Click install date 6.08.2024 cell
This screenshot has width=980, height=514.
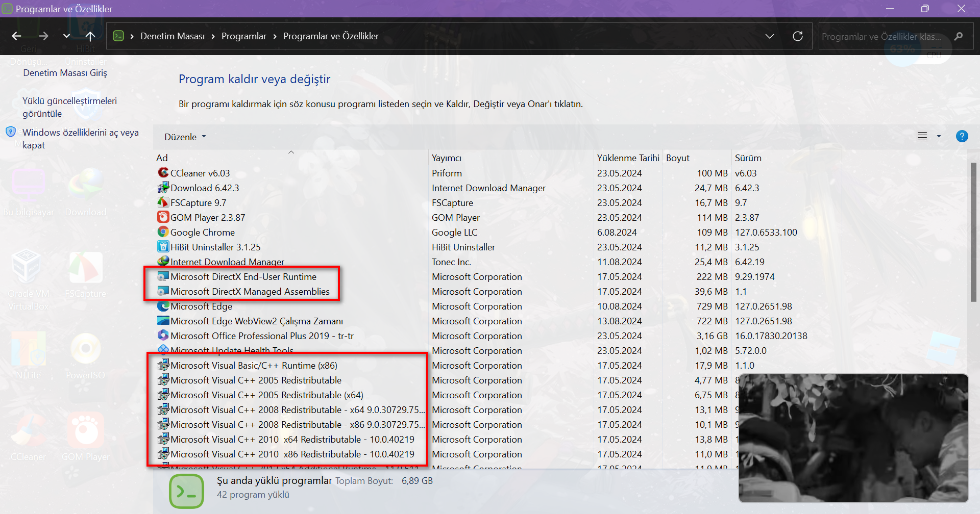click(x=617, y=232)
